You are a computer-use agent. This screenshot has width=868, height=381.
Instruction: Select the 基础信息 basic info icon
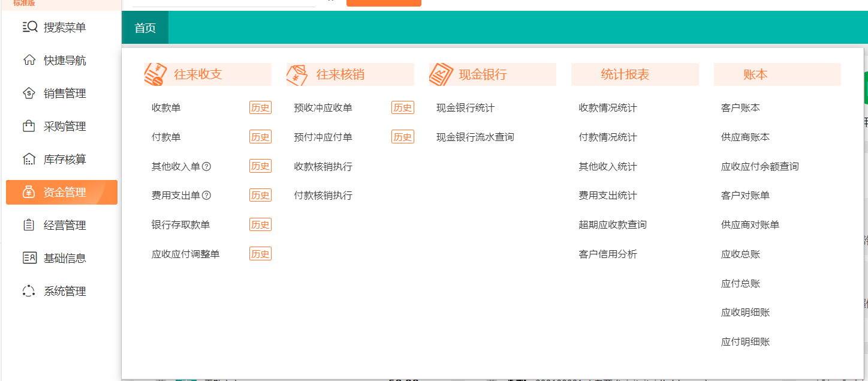[x=30, y=258]
